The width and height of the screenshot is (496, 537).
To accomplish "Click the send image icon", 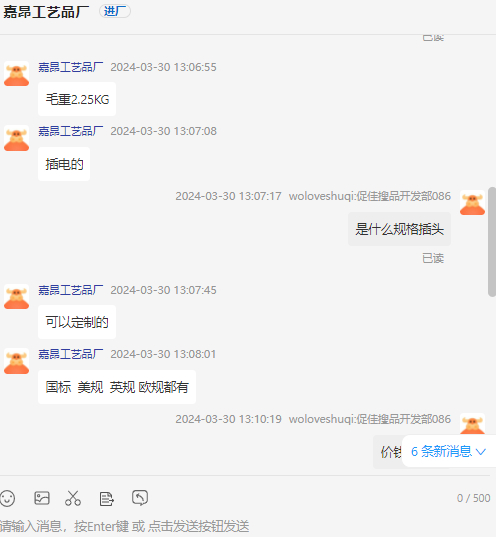I will 42,498.
